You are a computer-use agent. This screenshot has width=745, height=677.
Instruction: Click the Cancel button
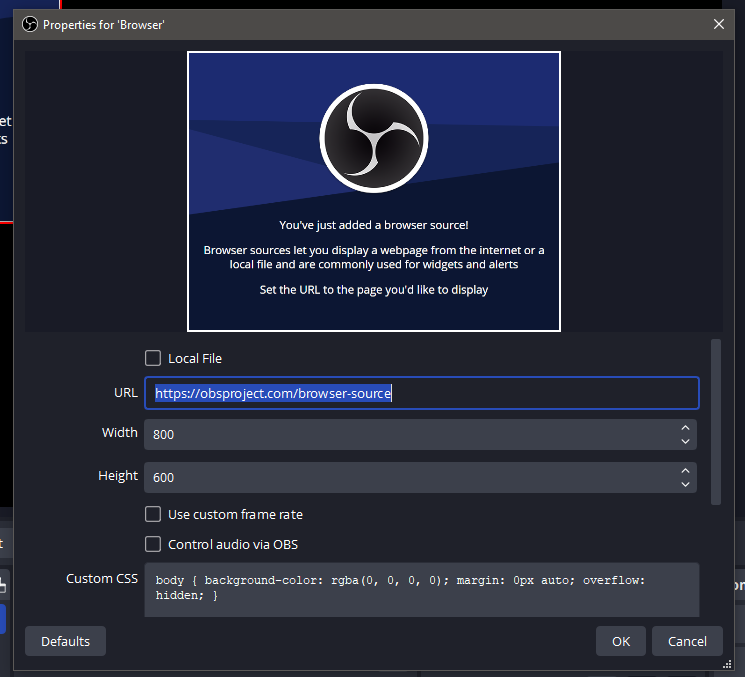click(687, 641)
